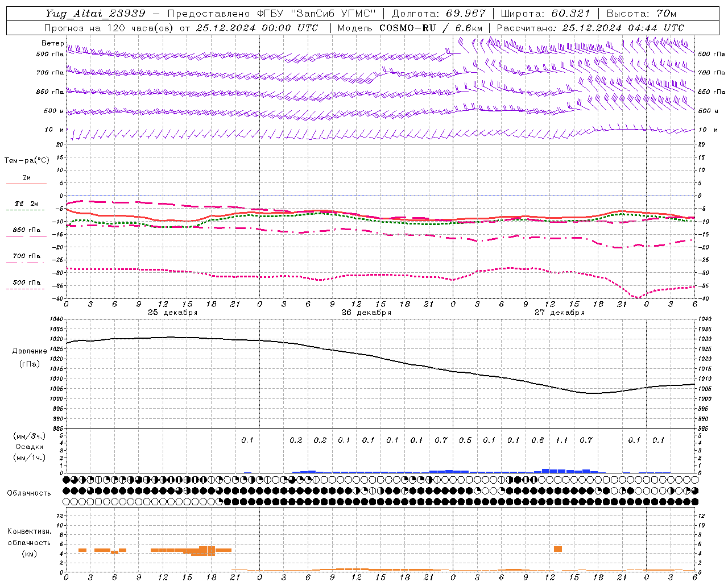Click the (мм/1ч.) units label
728x582 pixels.
pos(30,458)
